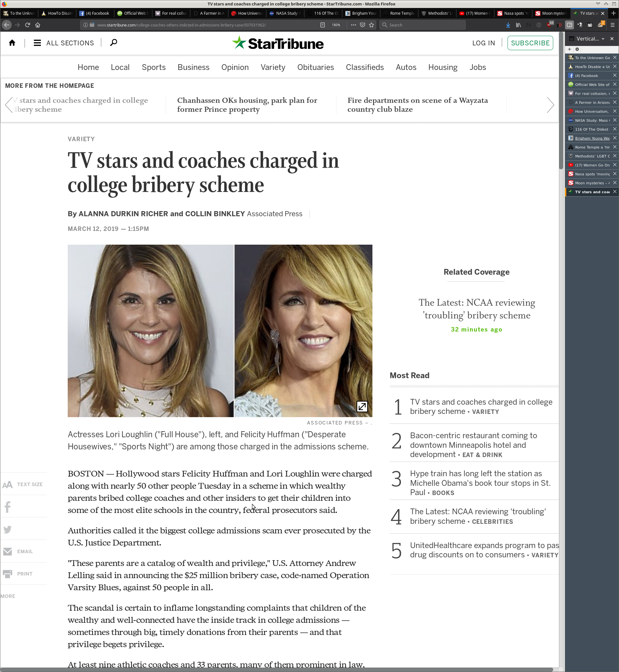Open the Sports section
This screenshot has height=672, width=619.
click(154, 67)
